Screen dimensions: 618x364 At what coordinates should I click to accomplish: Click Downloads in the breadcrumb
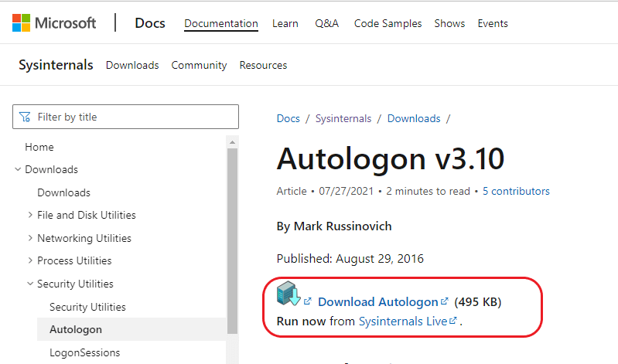pos(414,118)
